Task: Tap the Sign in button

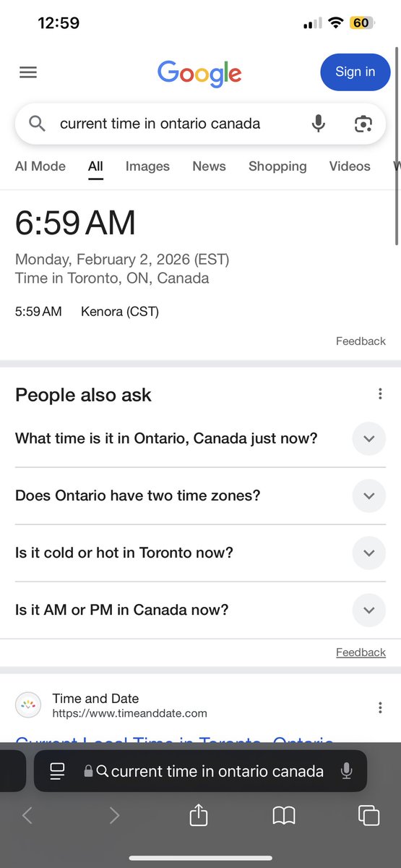Action: [x=355, y=72]
